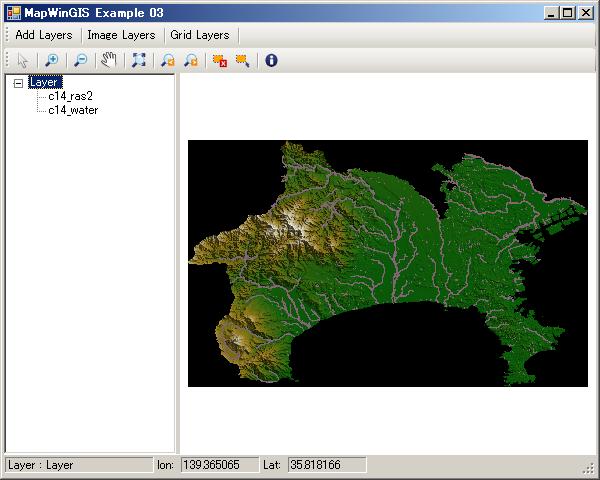Go to previous zoom extent
This screenshot has width=600, height=480.
(x=167, y=60)
